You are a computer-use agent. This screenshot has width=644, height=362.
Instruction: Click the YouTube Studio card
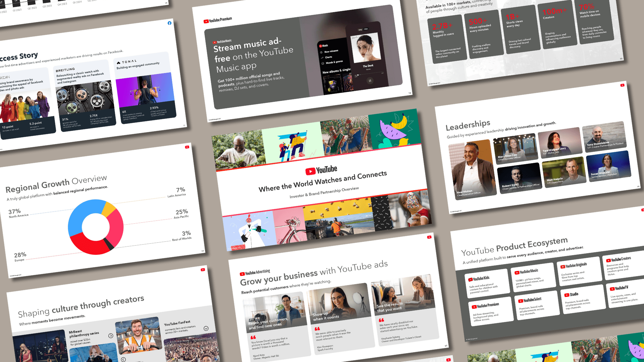pos(583,300)
